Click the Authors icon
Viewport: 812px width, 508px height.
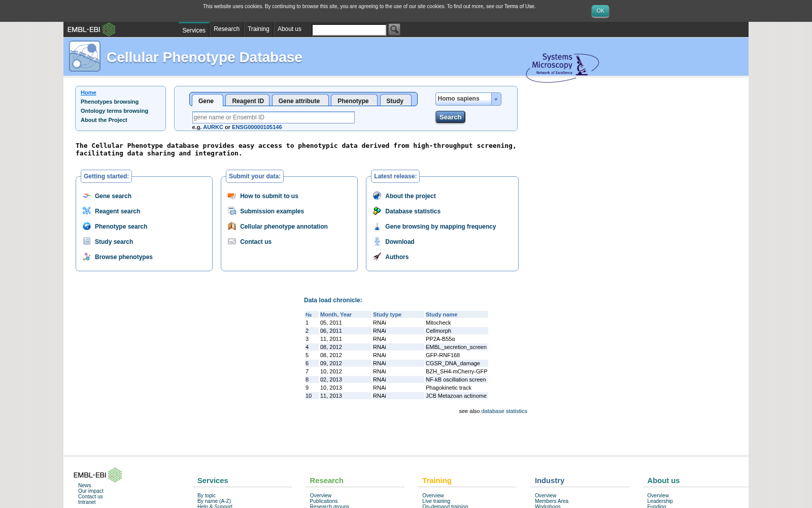point(377,257)
